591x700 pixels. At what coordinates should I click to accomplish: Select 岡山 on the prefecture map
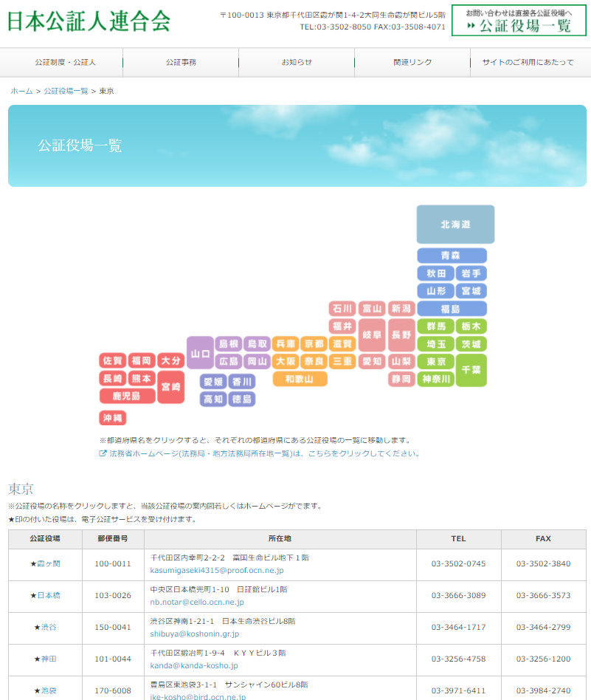pos(257,362)
